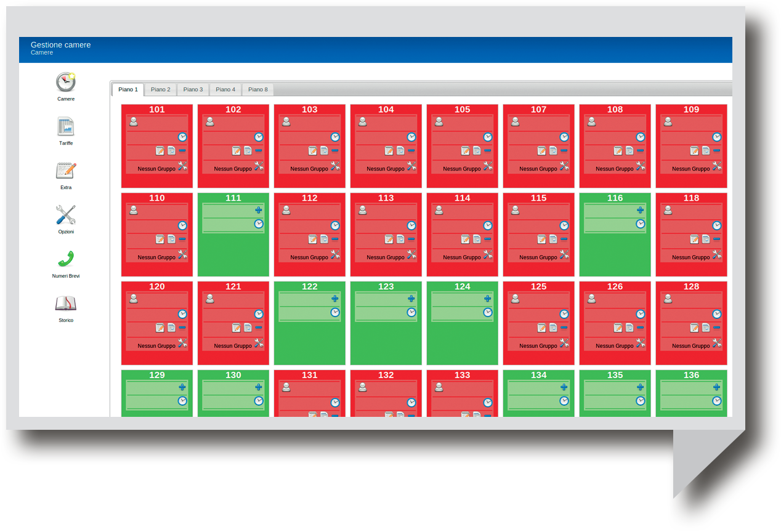
Task: Click guest person icon in room 101
Action: click(x=134, y=122)
